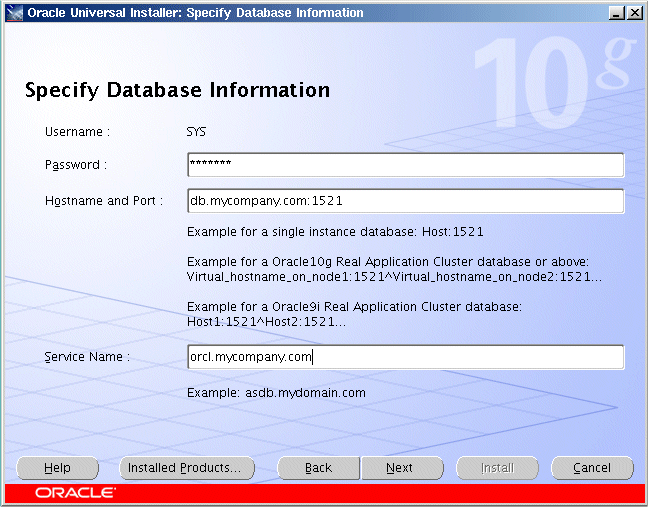Click 'Host1:1521^Host2:1521...' example text

266,321
